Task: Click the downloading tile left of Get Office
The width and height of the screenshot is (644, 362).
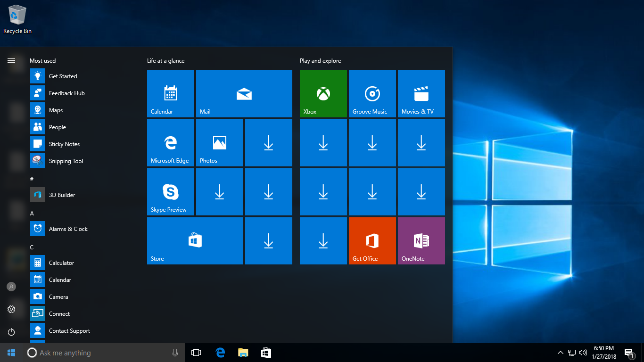Action: click(x=323, y=241)
